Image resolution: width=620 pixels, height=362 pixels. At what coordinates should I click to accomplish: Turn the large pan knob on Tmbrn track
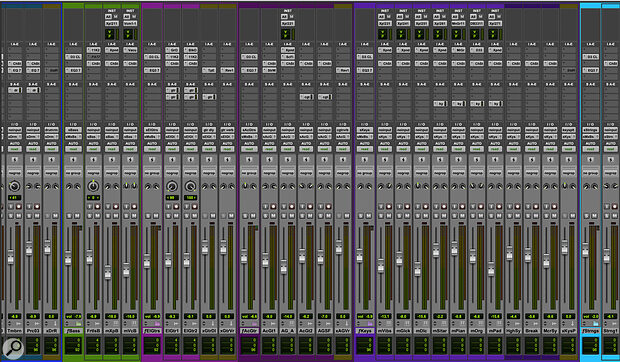pos(14,186)
